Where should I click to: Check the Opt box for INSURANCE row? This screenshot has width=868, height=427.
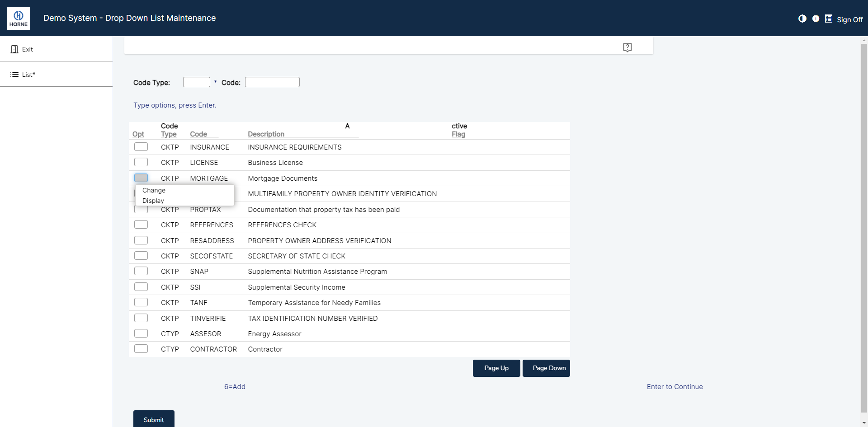(141, 146)
